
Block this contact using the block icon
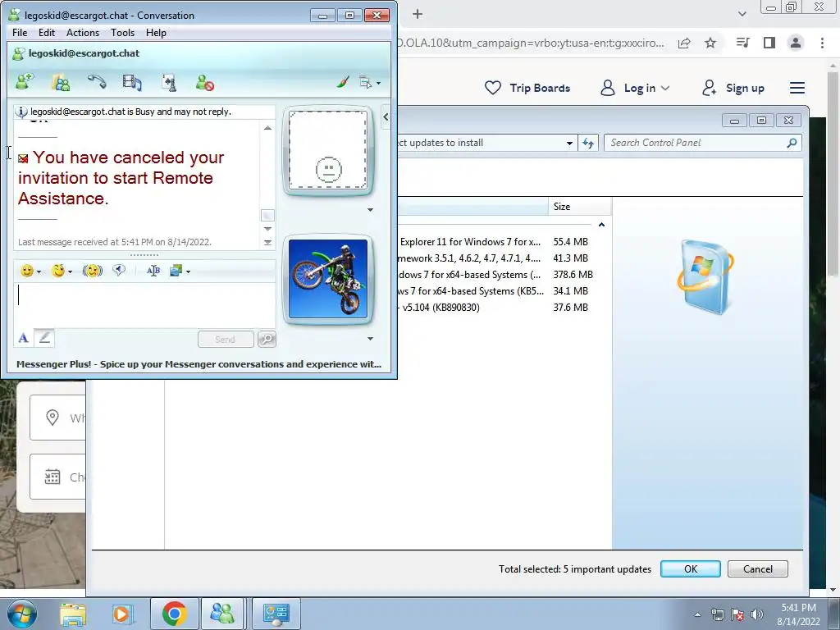pyautogui.click(x=204, y=83)
